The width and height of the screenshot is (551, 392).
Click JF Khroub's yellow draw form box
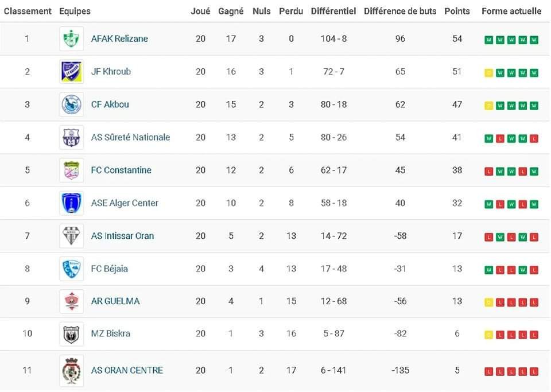tap(488, 73)
